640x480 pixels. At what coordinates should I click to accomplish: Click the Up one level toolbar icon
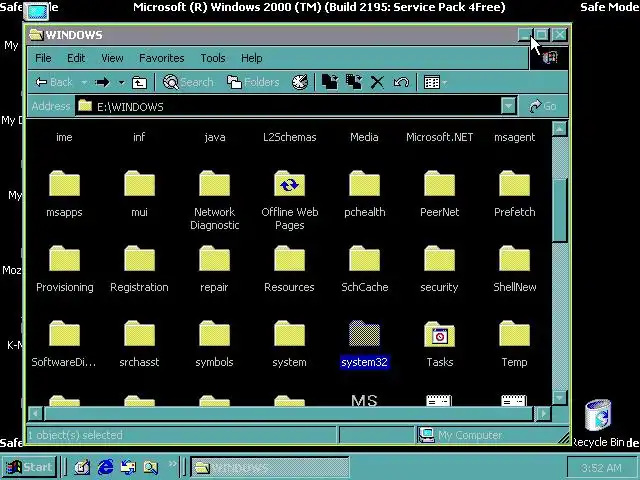(139, 82)
